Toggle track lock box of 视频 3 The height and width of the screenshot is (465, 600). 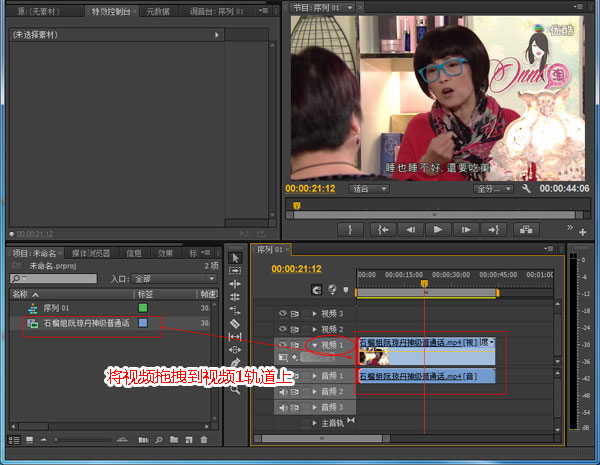click(x=306, y=314)
